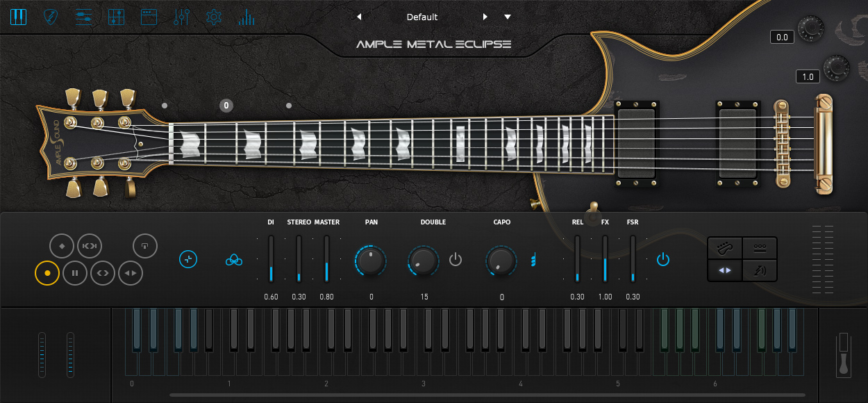Click the blue note icon beside Capo
The width and height of the screenshot is (868, 403).
click(534, 260)
